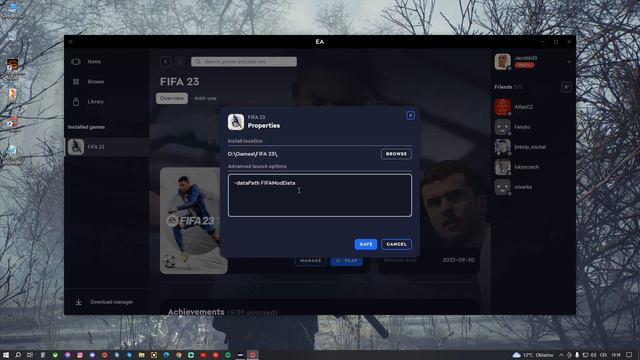Open Windows taskbar search
This screenshot has width=640, height=360.
click(x=18, y=355)
